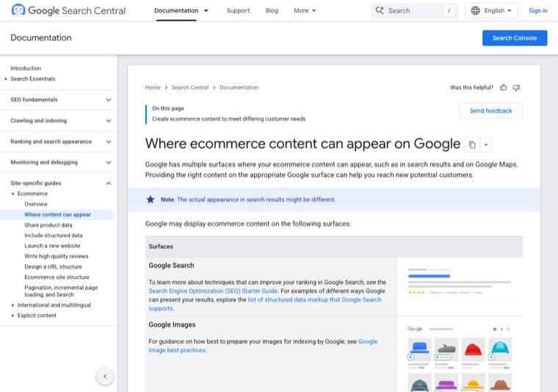Go to Documentation breadcrumb link
The height and width of the screenshot is (392, 558).
(x=239, y=87)
